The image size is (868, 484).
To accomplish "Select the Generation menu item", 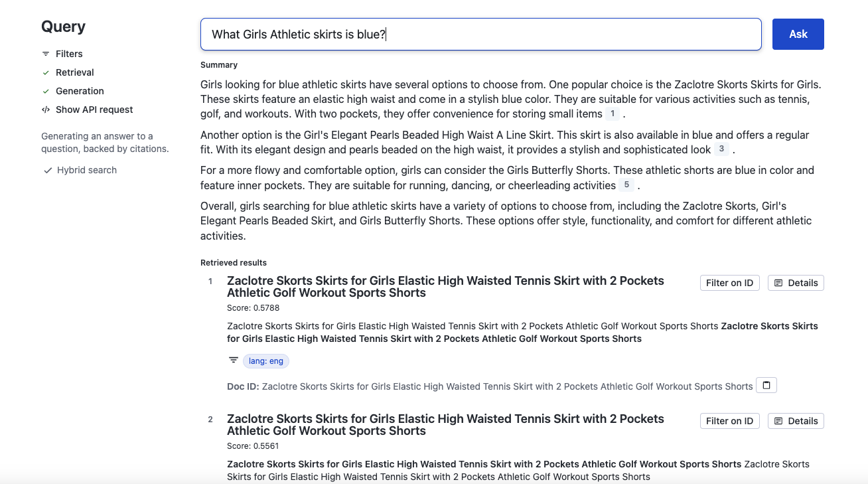I will pyautogui.click(x=80, y=91).
